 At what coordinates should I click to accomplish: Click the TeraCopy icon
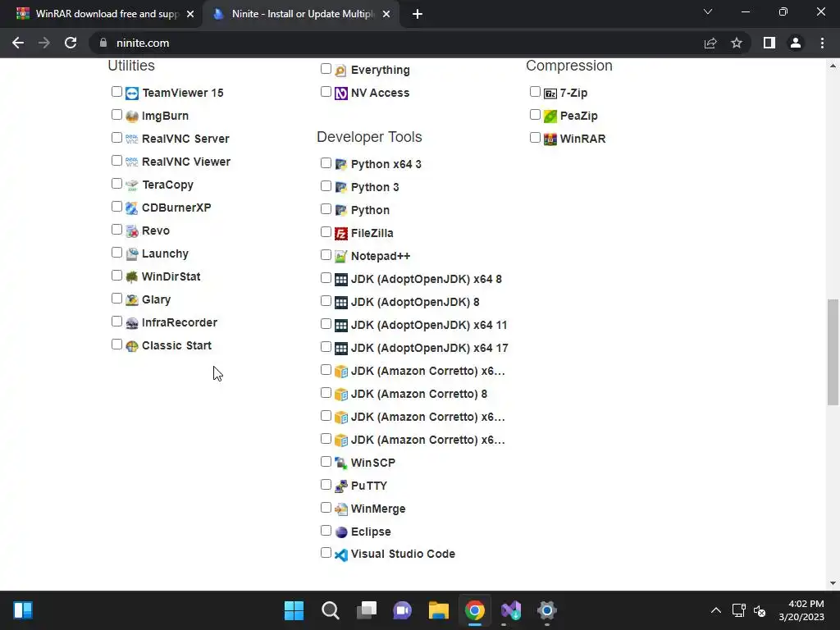132,185
